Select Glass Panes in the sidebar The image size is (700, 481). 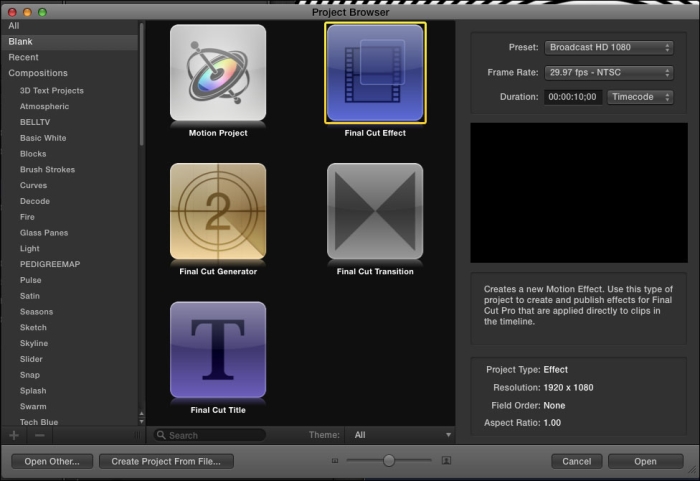coord(44,233)
